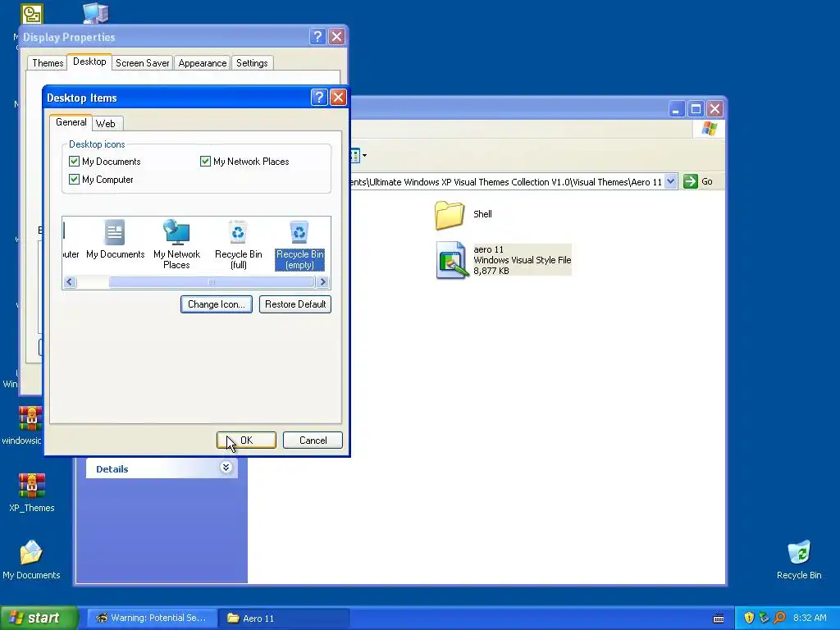
Task: Click the icon list left scroll arrow
Action: tap(70, 282)
